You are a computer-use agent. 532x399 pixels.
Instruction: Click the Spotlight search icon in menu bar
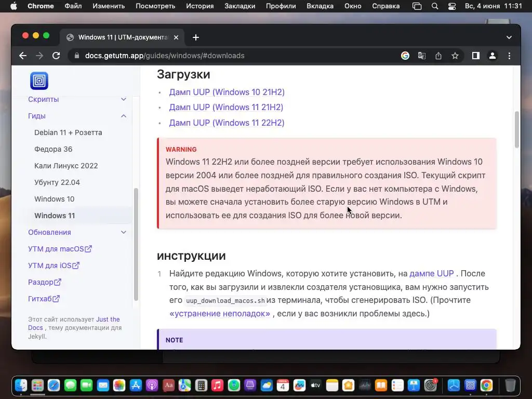(435, 6)
